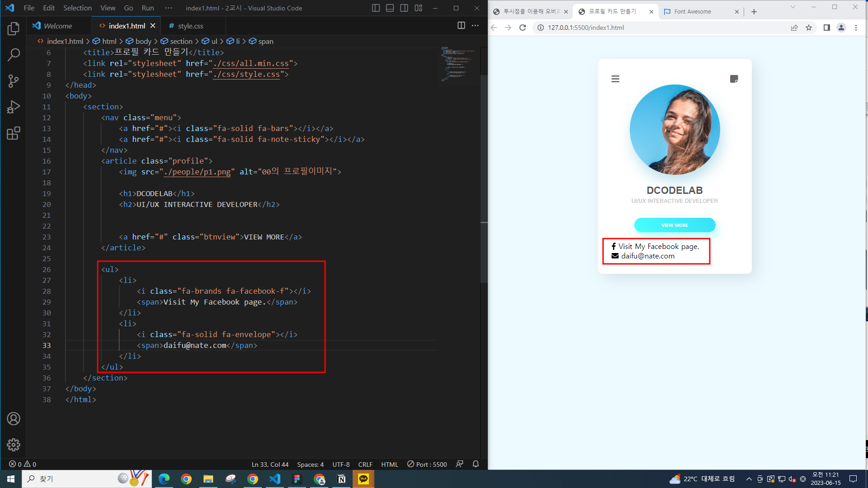The width and height of the screenshot is (868, 488).
Task: Click the browser address bar URL
Action: pos(586,28)
